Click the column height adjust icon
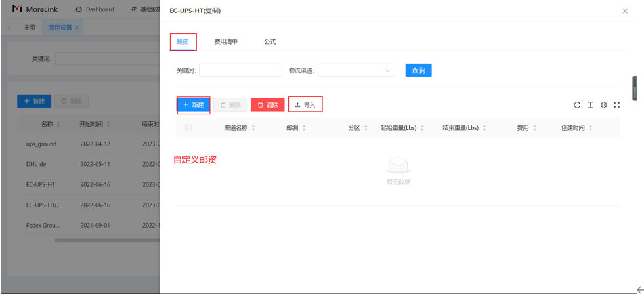The image size is (644, 294). click(590, 105)
